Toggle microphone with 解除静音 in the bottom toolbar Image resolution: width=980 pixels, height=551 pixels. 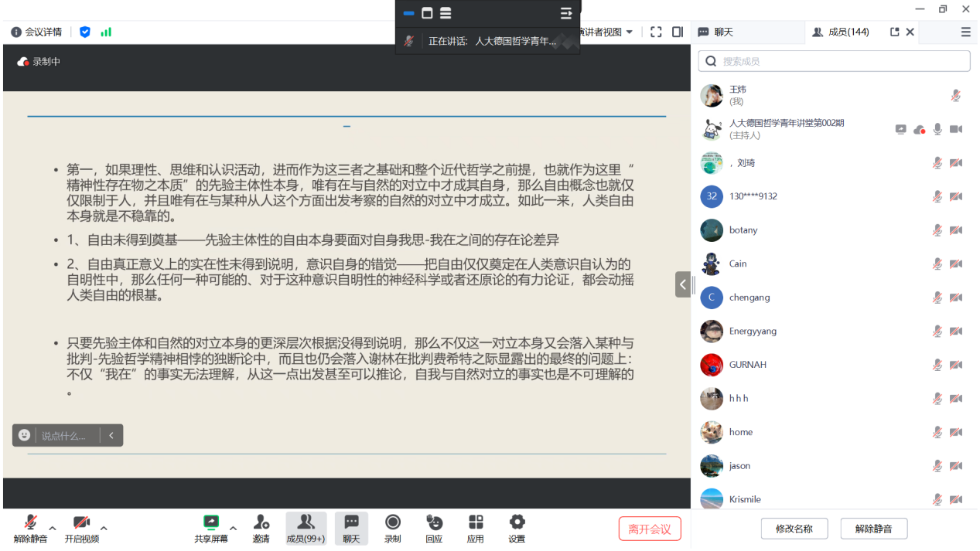point(30,528)
